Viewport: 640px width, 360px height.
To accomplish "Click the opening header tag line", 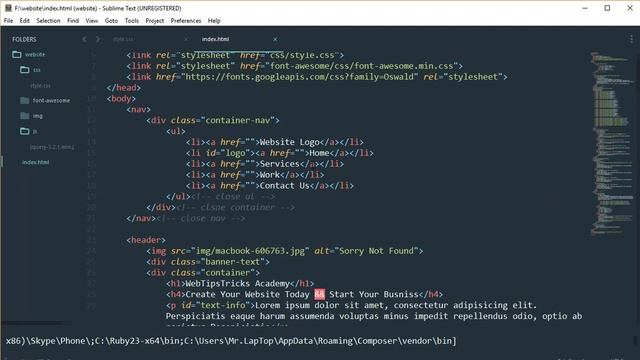I will [146, 240].
